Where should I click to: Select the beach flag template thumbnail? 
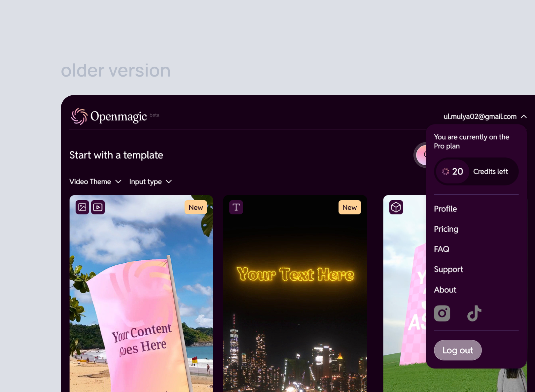(141, 294)
